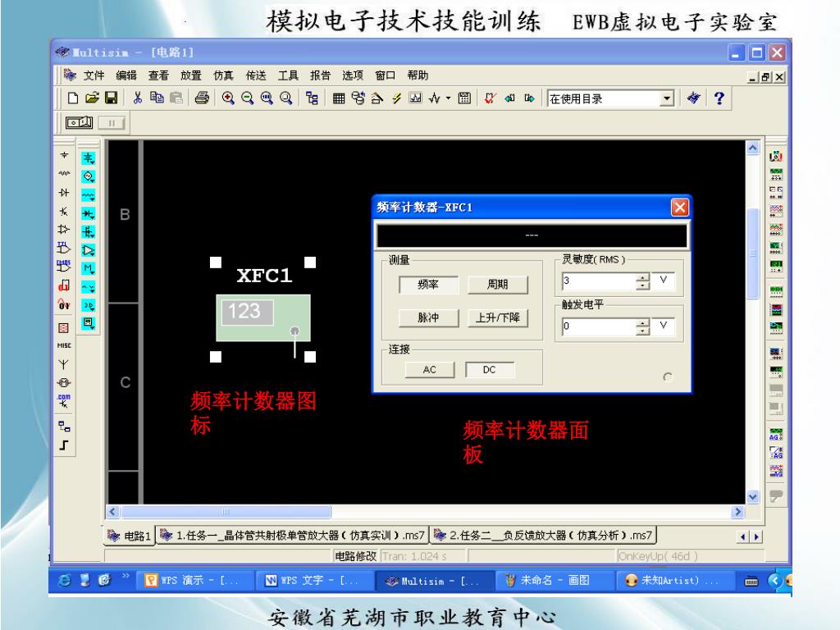This screenshot has width=840, height=630.
Task: Click the 上升/下降 button
Action: click(498, 317)
